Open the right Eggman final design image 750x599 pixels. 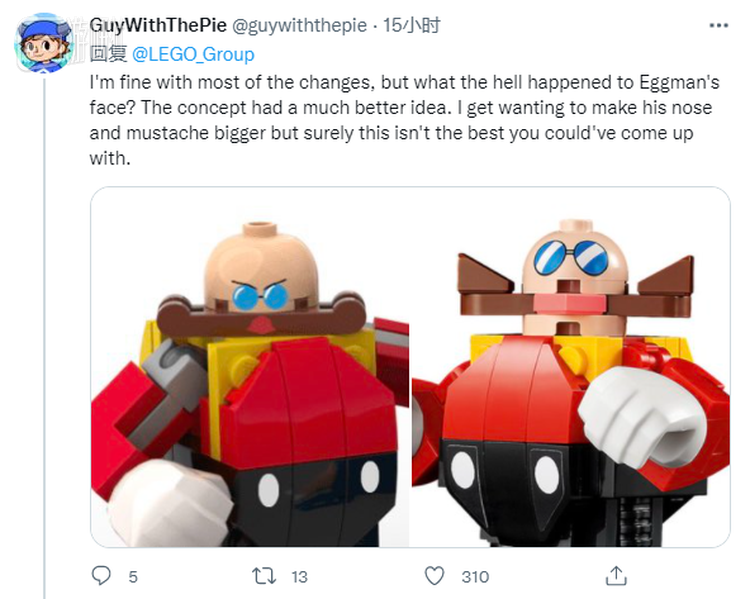[x=571, y=366]
